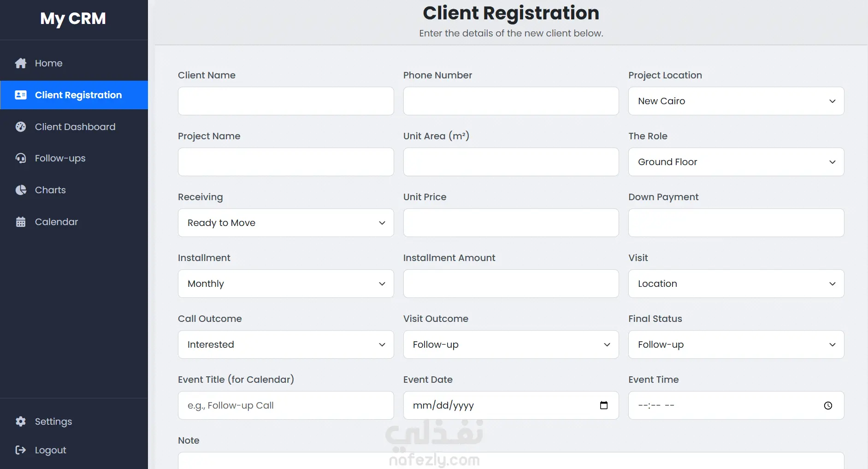Image resolution: width=868 pixels, height=469 pixels.
Task: Open the Event Date calendar picker icon
Action: click(x=604, y=405)
